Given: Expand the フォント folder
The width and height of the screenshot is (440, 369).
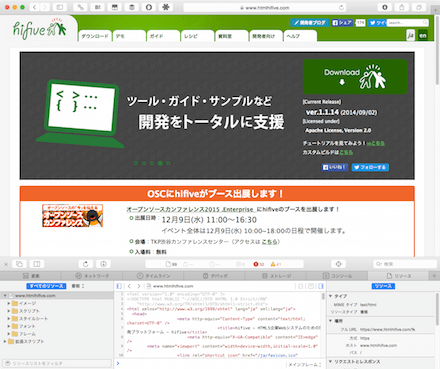Looking at the screenshot, I should (9, 326).
